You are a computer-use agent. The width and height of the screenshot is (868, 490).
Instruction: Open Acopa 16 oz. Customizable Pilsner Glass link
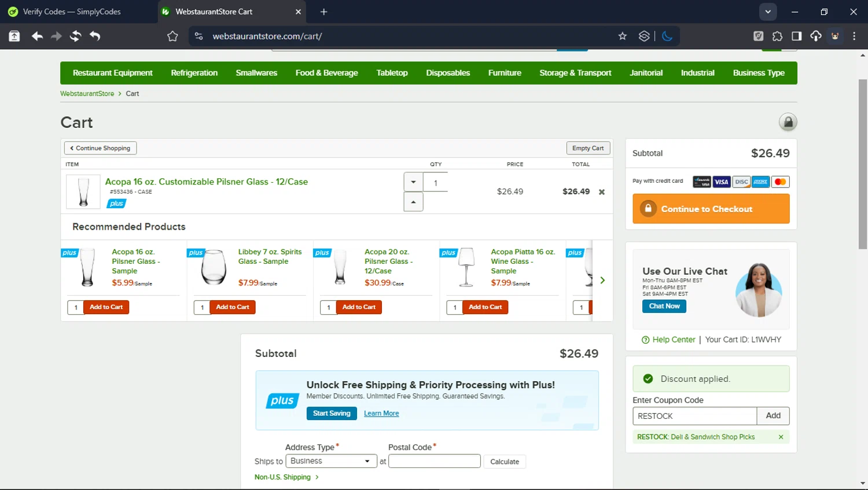pos(207,182)
